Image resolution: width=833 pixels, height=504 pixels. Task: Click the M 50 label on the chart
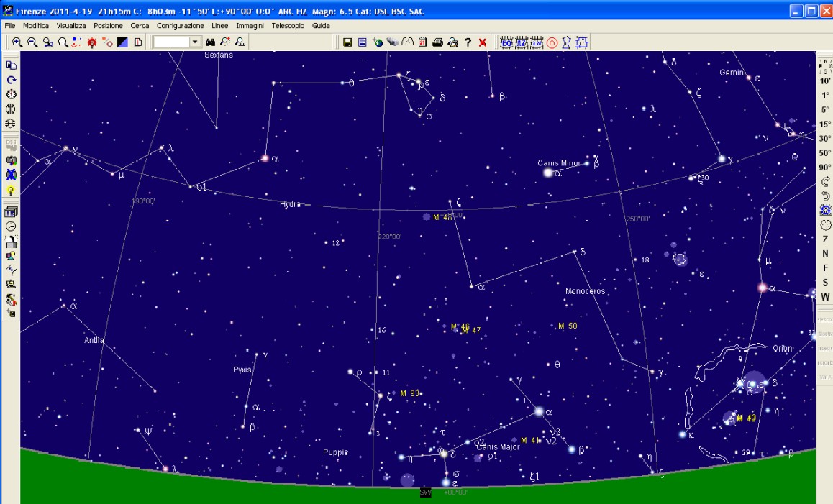pyautogui.click(x=568, y=326)
